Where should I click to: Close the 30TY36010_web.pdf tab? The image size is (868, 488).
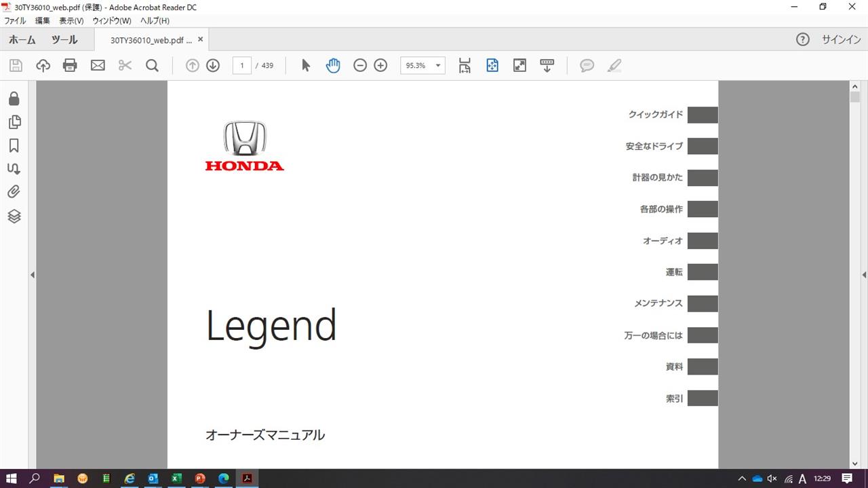click(200, 39)
